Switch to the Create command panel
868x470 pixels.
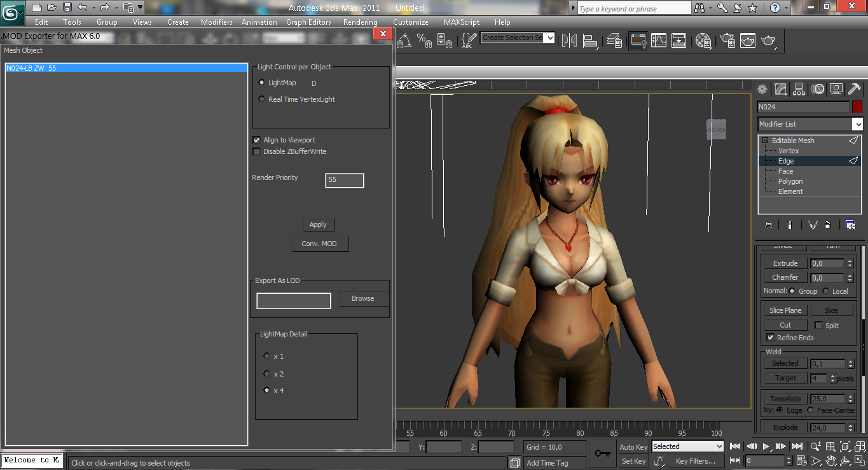762,89
